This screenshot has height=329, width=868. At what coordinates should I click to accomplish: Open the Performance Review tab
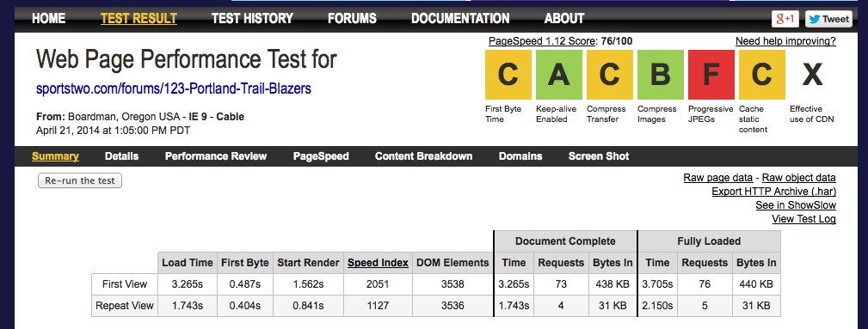[x=216, y=156]
